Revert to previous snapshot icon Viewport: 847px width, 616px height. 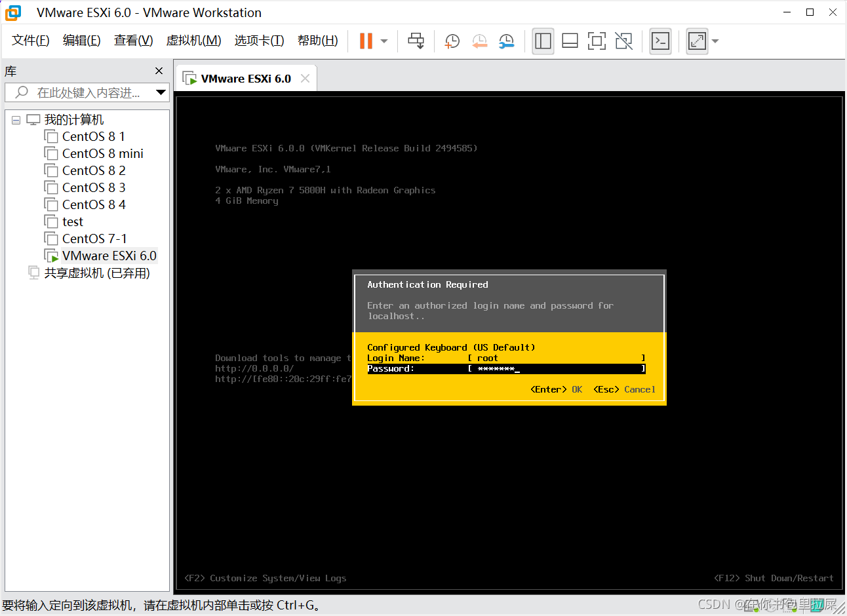click(480, 41)
